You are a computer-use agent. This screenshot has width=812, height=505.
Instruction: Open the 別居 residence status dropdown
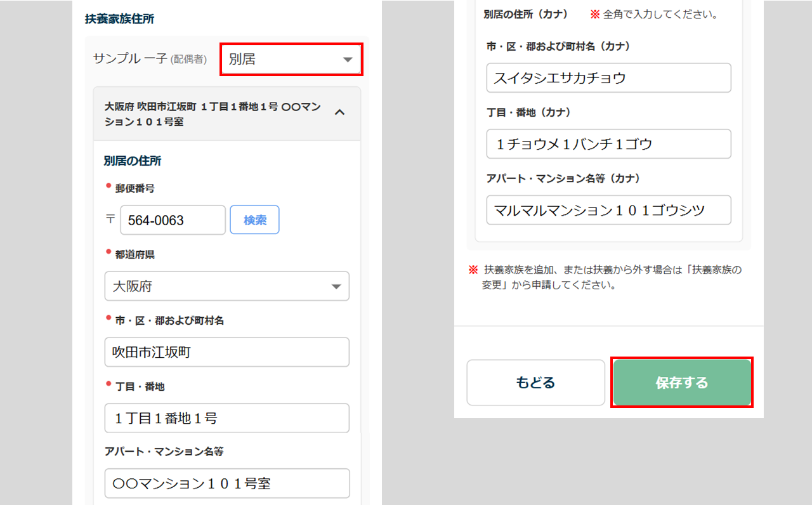tap(291, 60)
